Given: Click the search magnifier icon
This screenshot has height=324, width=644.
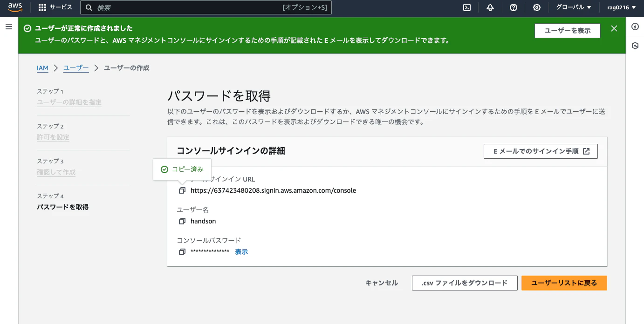Looking at the screenshot, I should click(x=89, y=7).
